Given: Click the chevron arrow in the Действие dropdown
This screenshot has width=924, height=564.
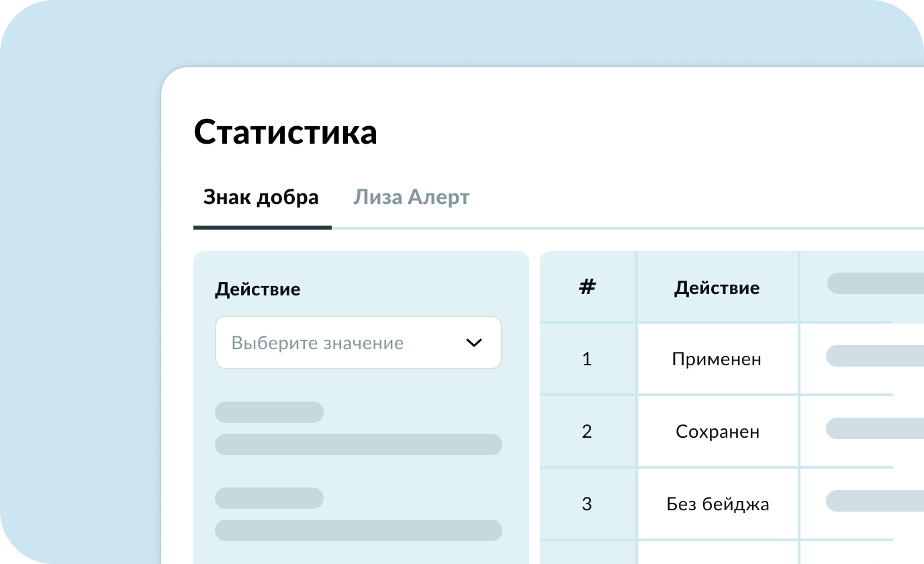Looking at the screenshot, I should click(x=473, y=343).
